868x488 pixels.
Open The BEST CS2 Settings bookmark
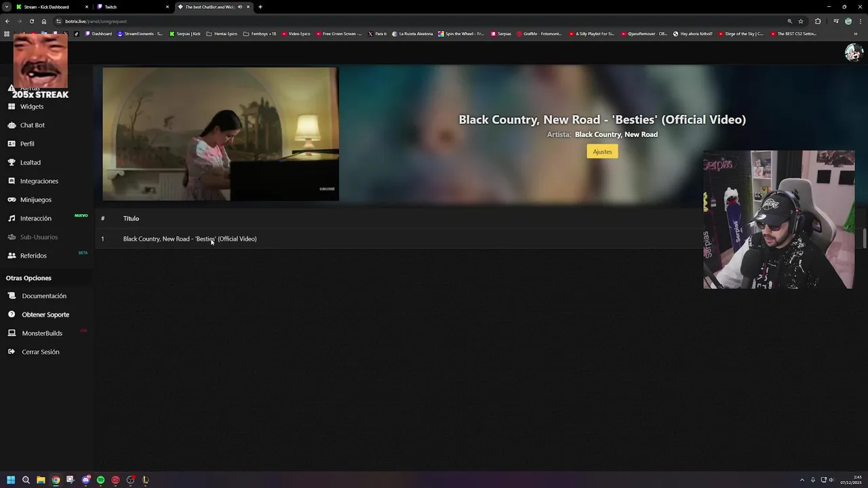click(793, 34)
